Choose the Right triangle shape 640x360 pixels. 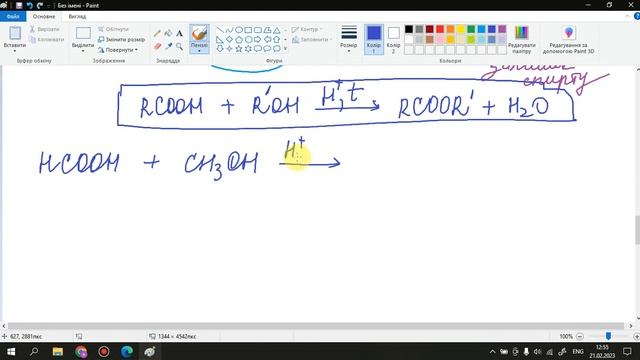coord(220,40)
